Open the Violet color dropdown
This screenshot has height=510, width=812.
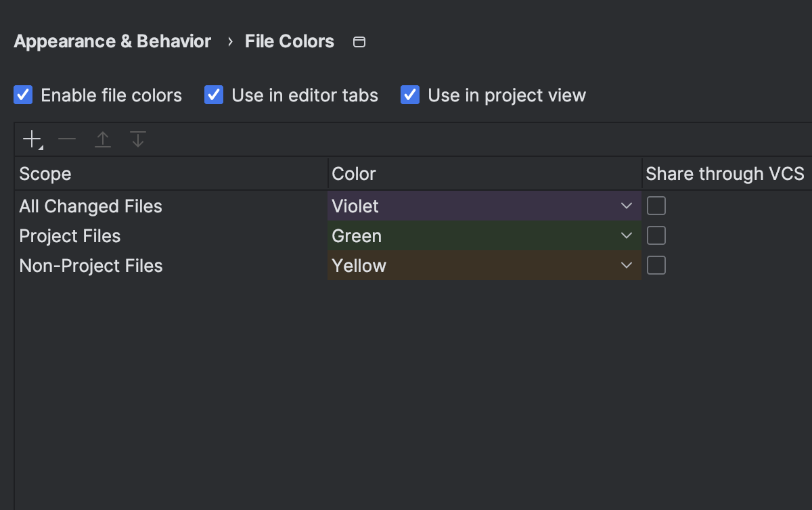pos(626,206)
